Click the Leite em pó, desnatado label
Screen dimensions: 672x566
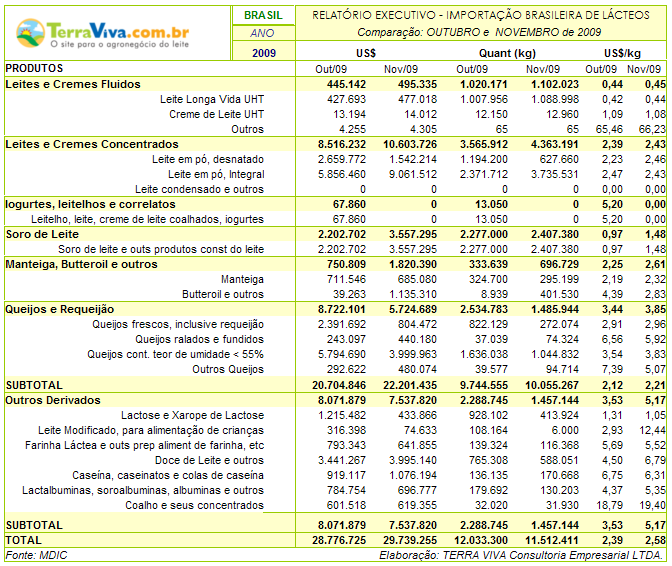pos(208,159)
